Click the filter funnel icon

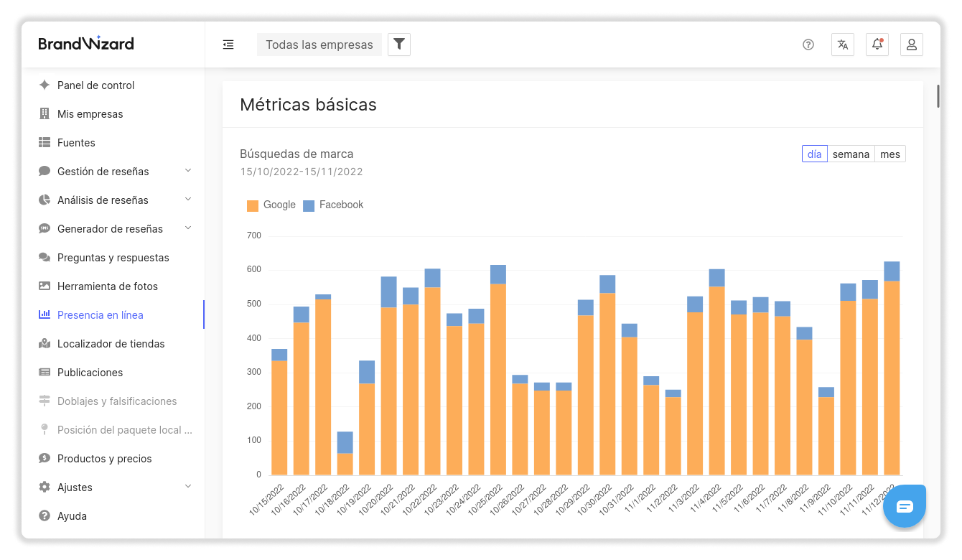coord(399,45)
